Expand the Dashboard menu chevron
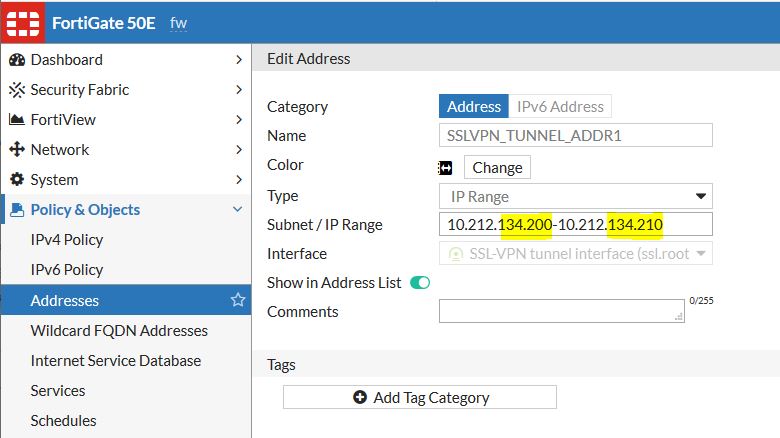 (x=239, y=60)
